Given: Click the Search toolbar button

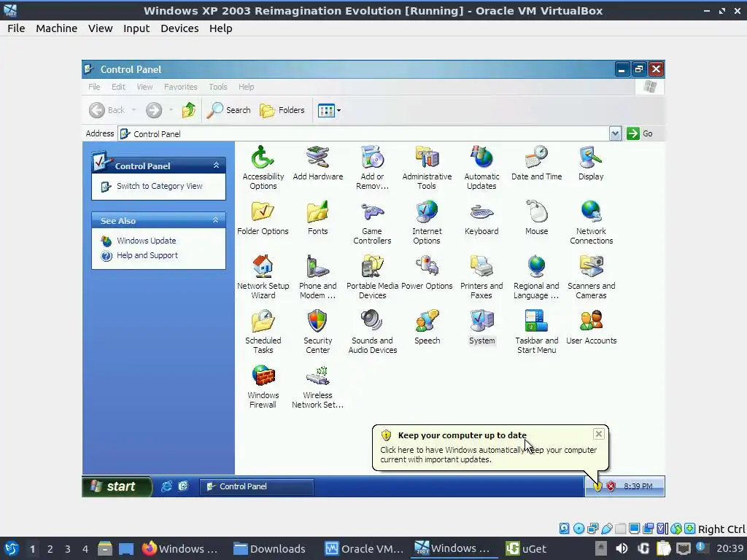Looking at the screenshot, I should [x=228, y=111].
